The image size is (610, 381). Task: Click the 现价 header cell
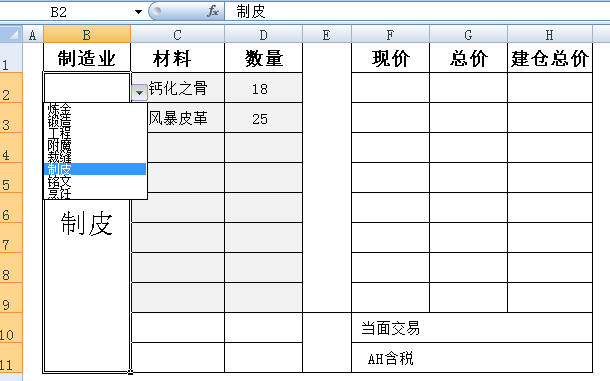(x=390, y=58)
